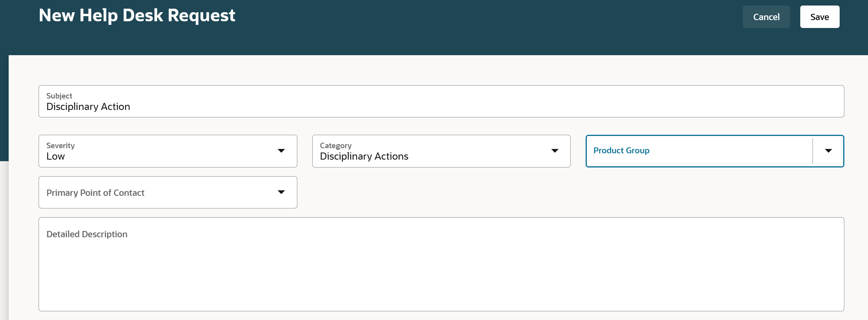Click the Category dropdown arrow
The height and width of the screenshot is (320, 868).
555,151
